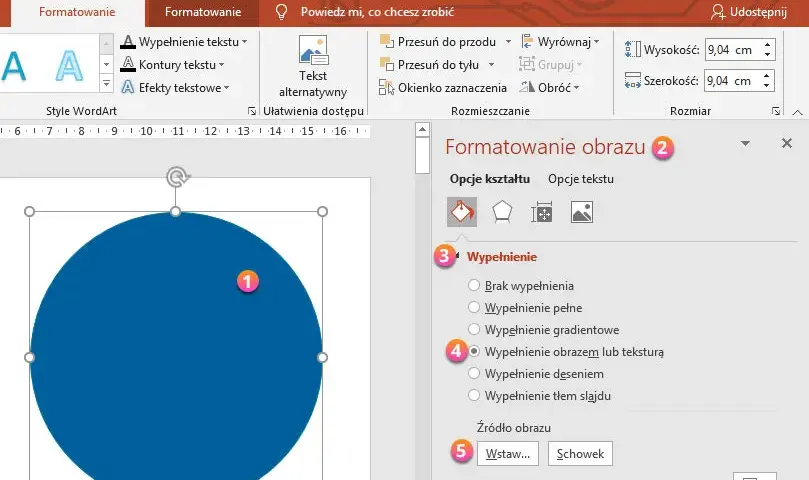Switch to first Formatowanie ribbon tab

pos(77,12)
